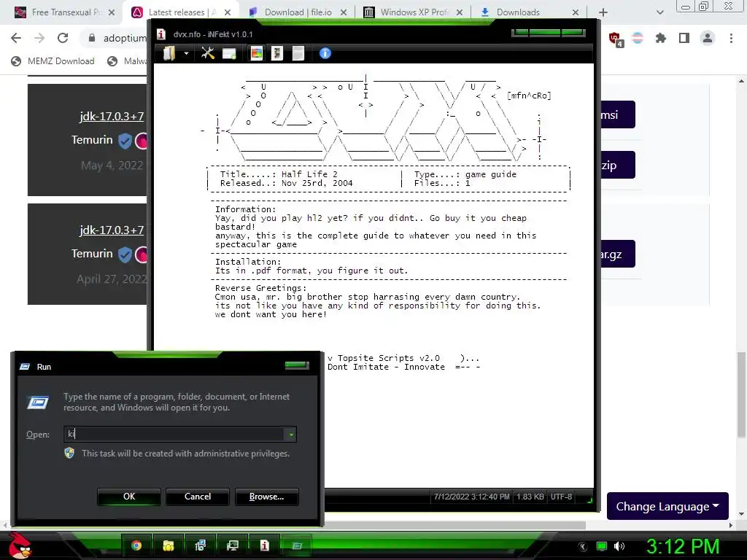Switch to text-only view mode in iNFekt
The image size is (747, 560).
point(298,52)
